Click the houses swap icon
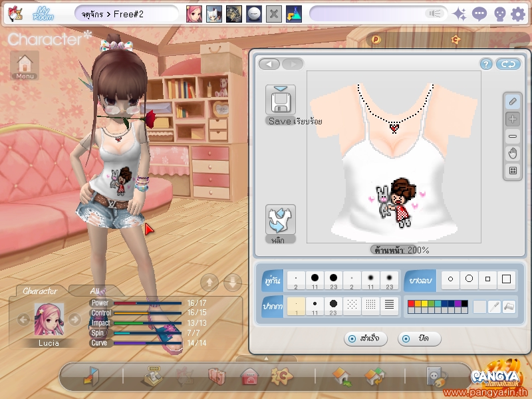The height and width of the screenshot is (399, 532). coord(374,376)
